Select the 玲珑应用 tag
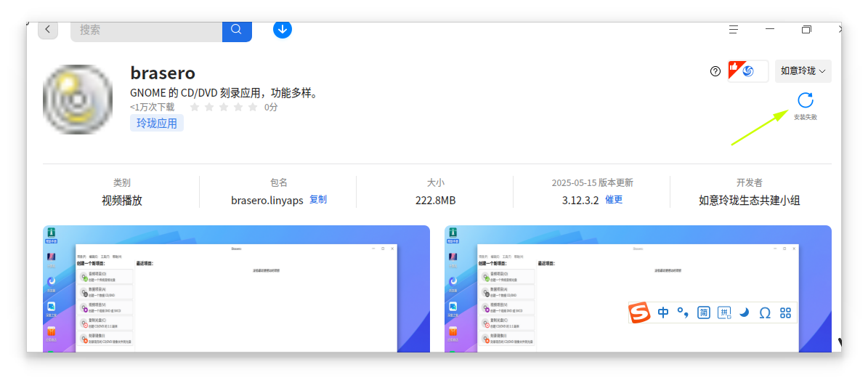The image size is (868, 383). [157, 123]
